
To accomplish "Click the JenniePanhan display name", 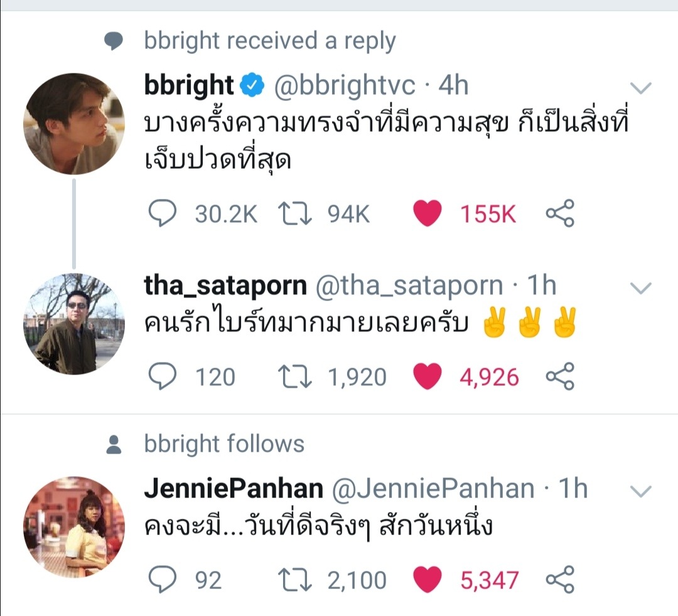I will tap(234, 489).
